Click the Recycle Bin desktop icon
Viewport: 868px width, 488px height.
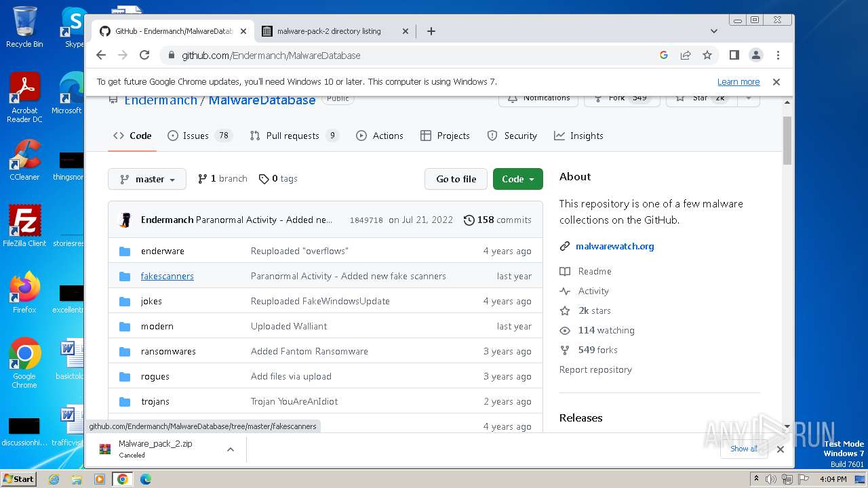pos(24,27)
